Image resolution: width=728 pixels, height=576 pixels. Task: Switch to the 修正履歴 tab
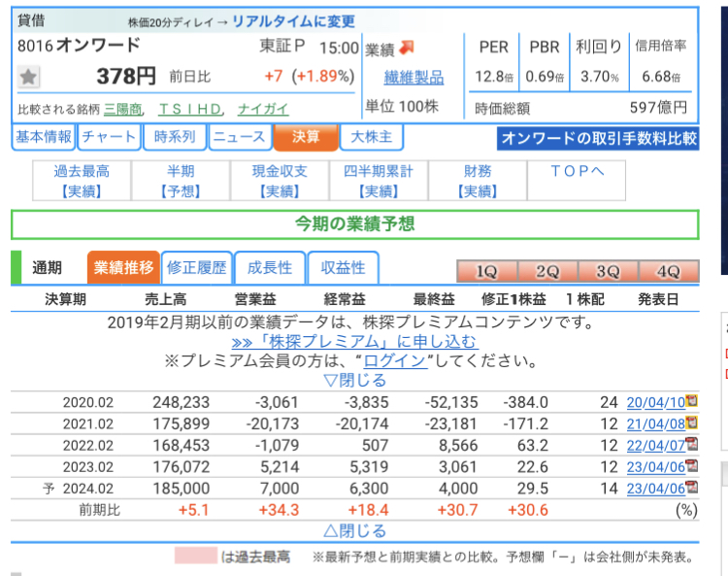point(196,267)
